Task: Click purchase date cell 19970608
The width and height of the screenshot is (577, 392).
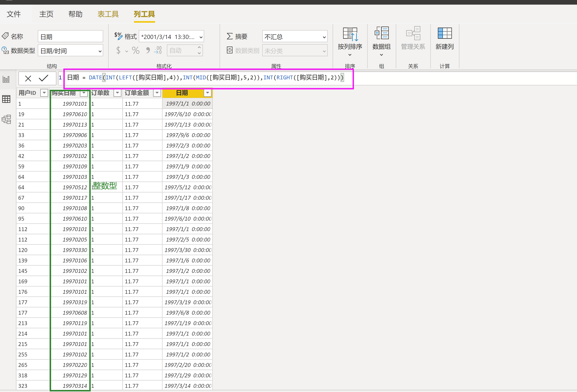Action: tap(70, 313)
